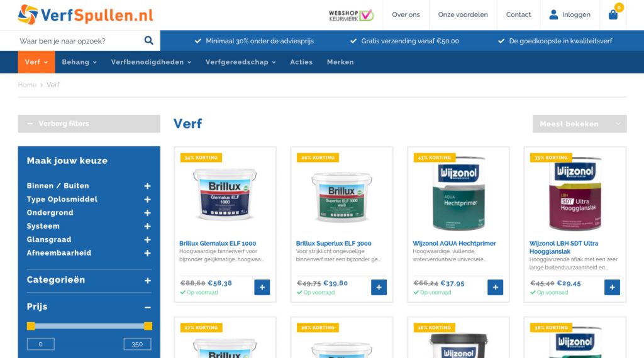Hide filters with Verberg filters button

(89, 124)
